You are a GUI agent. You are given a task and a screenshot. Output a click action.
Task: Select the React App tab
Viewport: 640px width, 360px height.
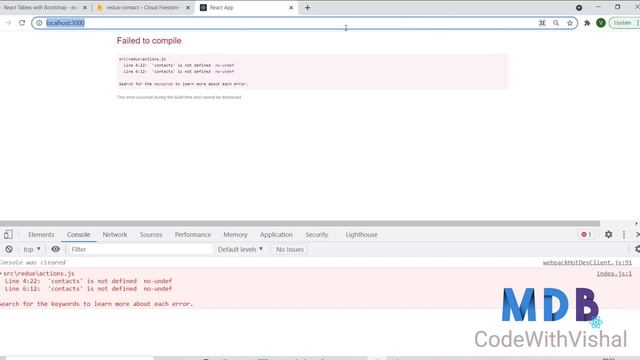pos(245,7)
